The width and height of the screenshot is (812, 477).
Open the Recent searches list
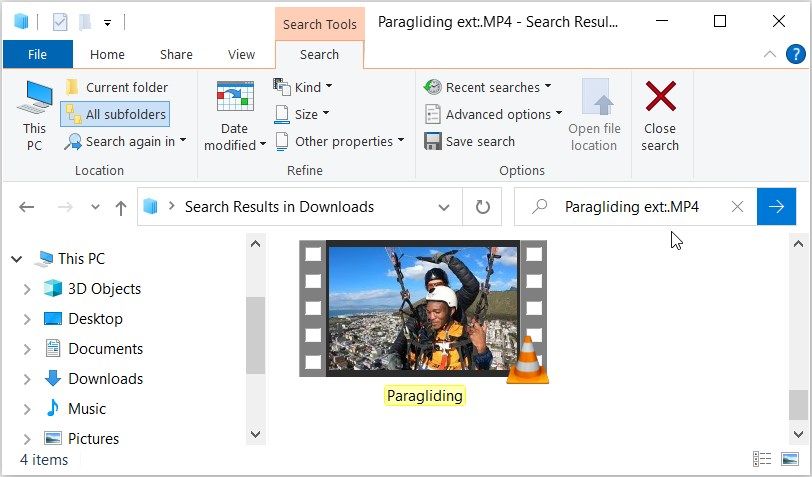(x=487, y=87)
